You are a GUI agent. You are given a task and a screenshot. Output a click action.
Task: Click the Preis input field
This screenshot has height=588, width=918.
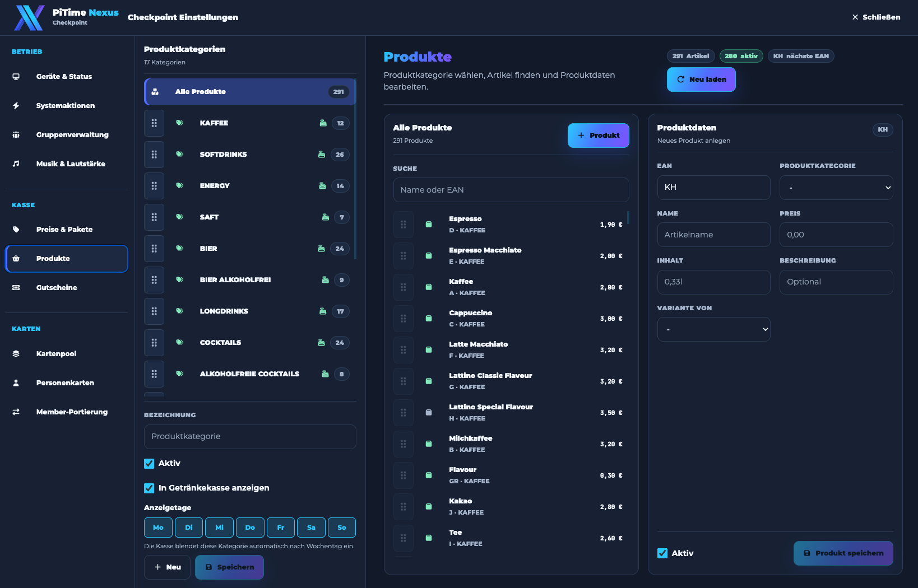coord(836,235)
